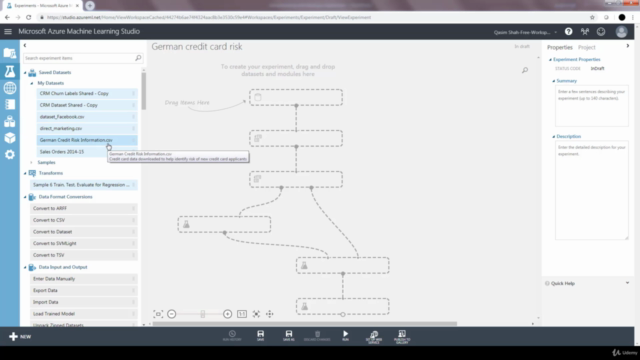Click the zoom out minus button

pos(172,314)
